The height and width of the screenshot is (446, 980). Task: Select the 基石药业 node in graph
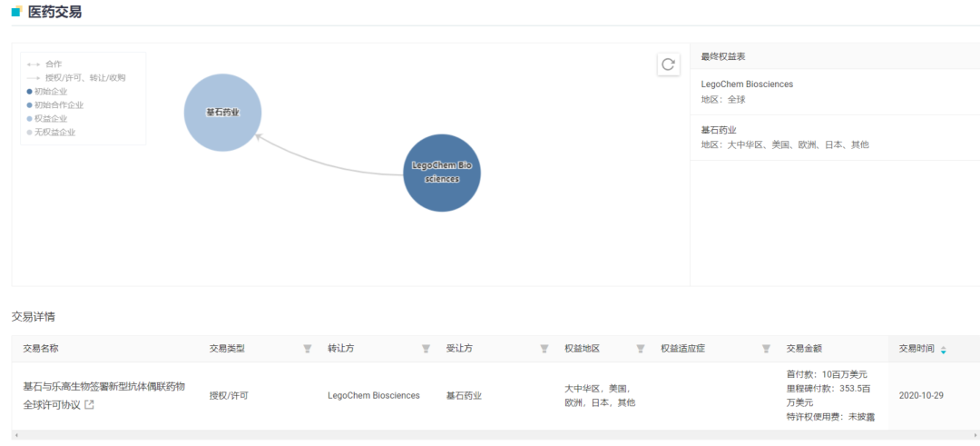pos(222,113)
